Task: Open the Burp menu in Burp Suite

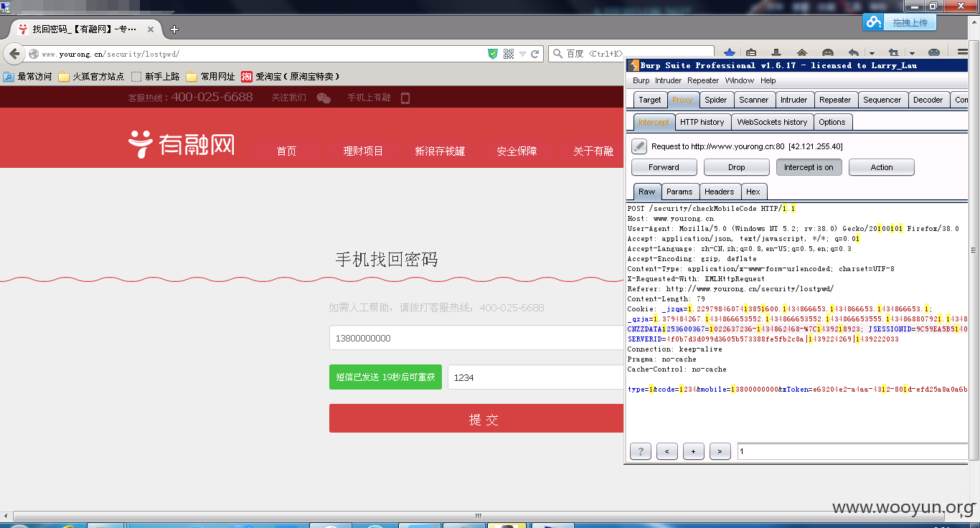Action: tap(641, 80)
